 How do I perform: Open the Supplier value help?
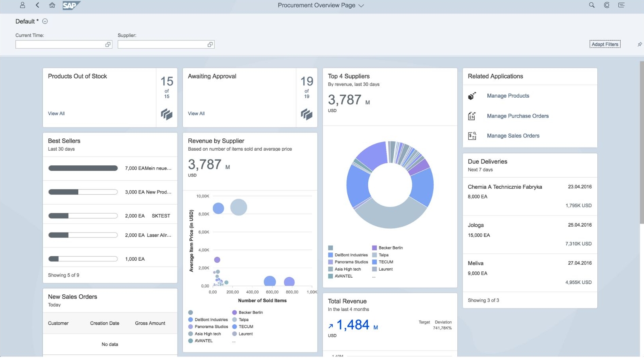point(210,45)
